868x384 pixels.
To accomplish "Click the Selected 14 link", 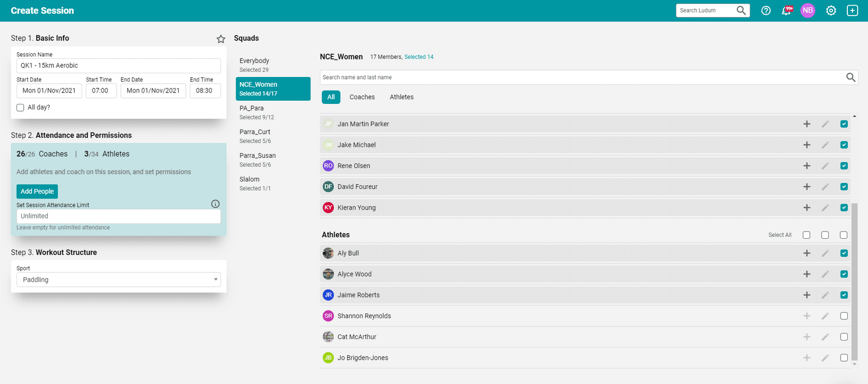I will [419, 57].
